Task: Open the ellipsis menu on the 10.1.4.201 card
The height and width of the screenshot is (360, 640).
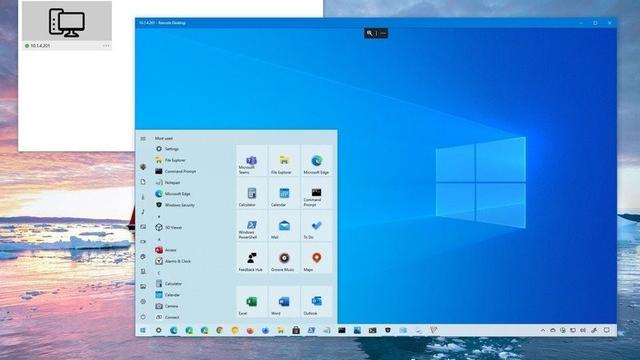Action: click(x=106, y=46)
